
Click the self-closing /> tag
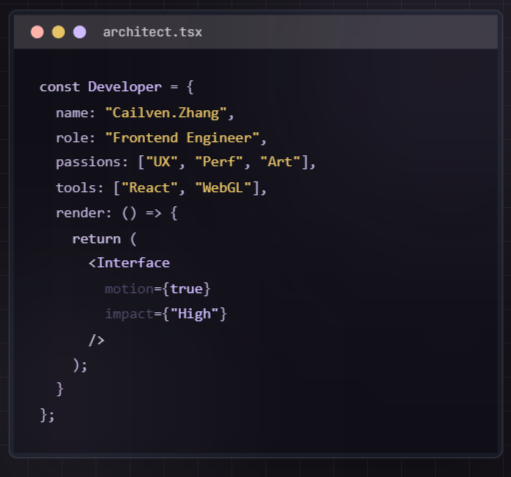tap(97, 340)
